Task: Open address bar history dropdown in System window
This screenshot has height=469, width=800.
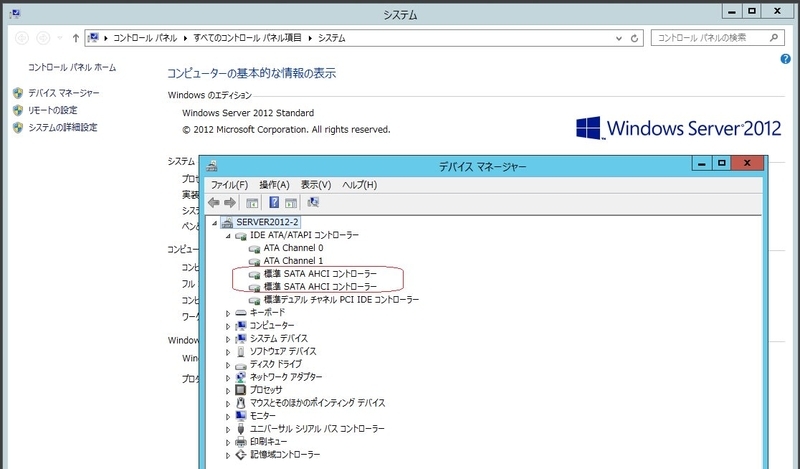Action: pyautogui.click(x=619, y=38)
